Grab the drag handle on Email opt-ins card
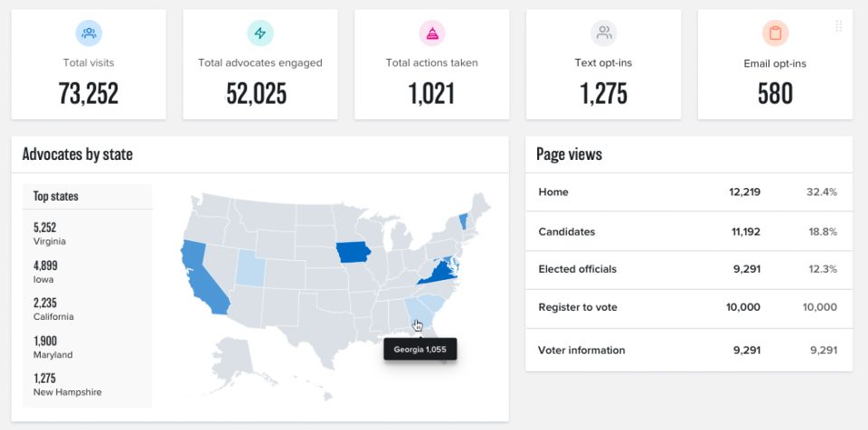 coord(838,26)
